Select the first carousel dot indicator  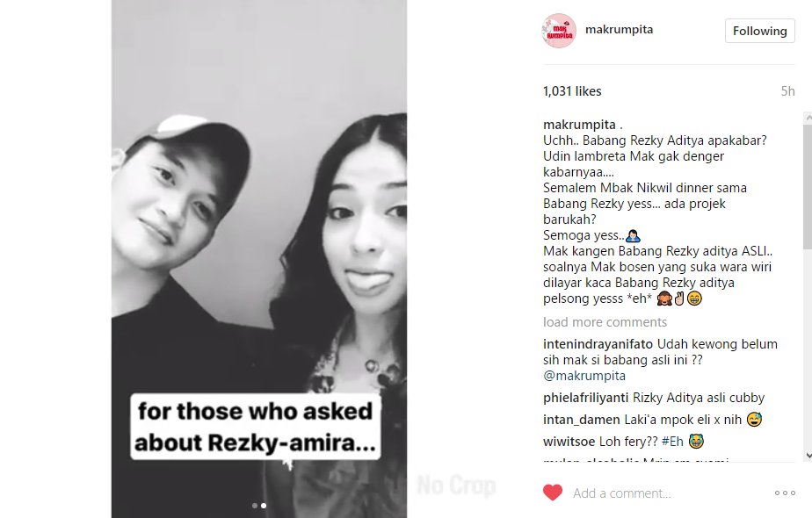[254, 506]
